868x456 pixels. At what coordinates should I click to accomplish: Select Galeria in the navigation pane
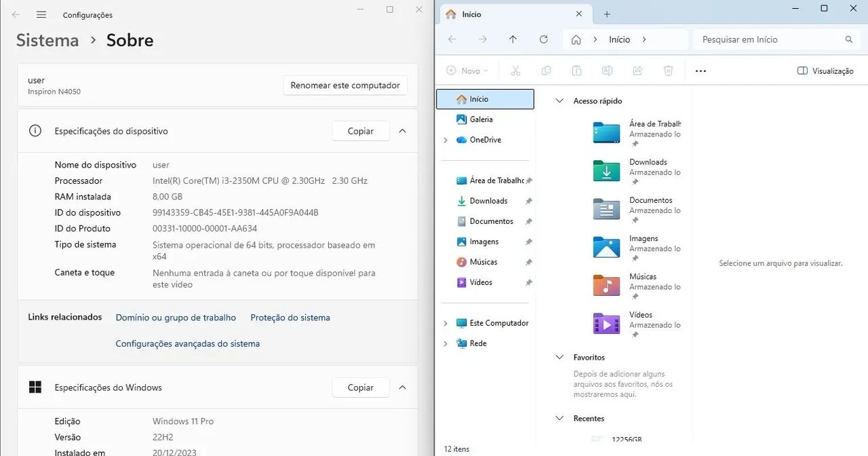point(485,119)
